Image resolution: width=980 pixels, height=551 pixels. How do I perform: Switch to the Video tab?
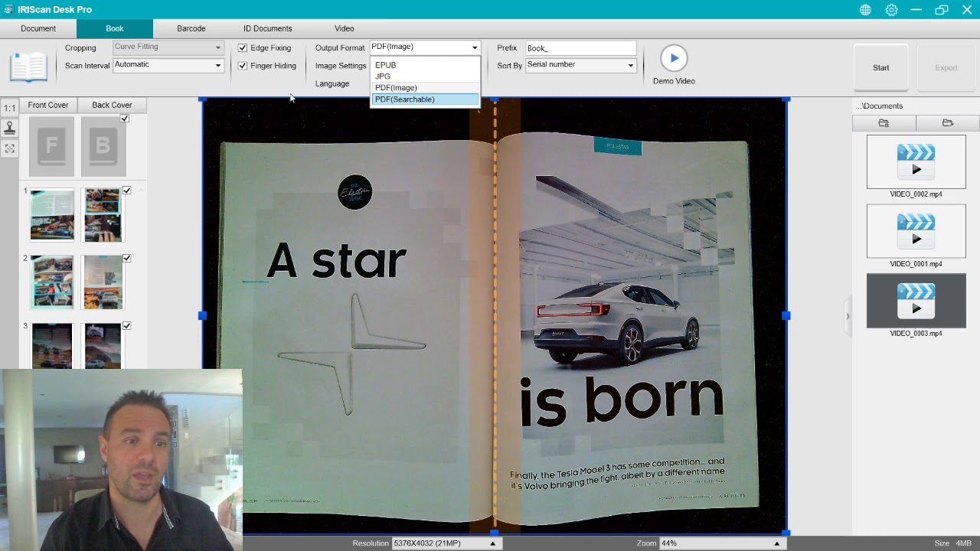pos(345,28)
